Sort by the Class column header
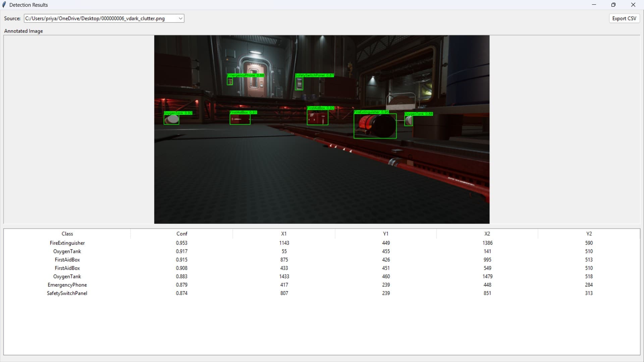 click(67, 234)
